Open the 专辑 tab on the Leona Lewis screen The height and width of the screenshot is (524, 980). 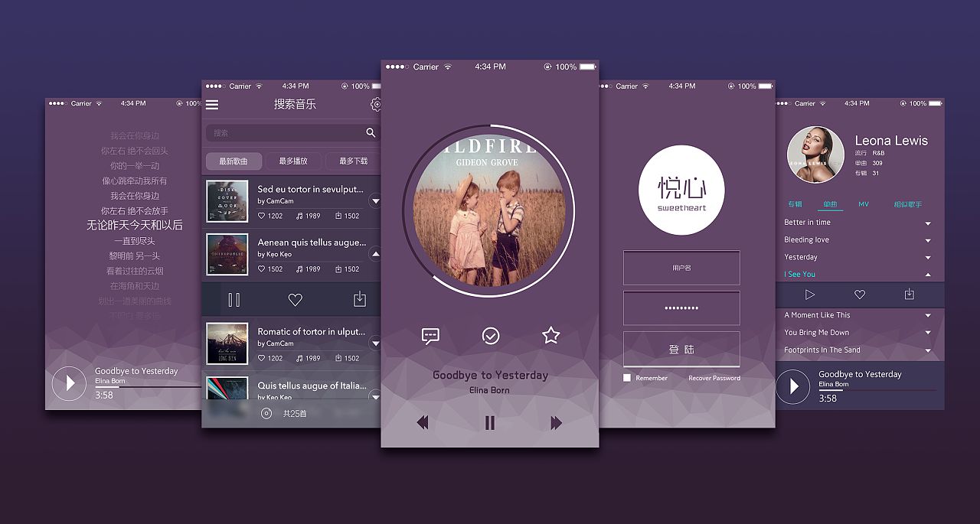[x=795, y=204]
